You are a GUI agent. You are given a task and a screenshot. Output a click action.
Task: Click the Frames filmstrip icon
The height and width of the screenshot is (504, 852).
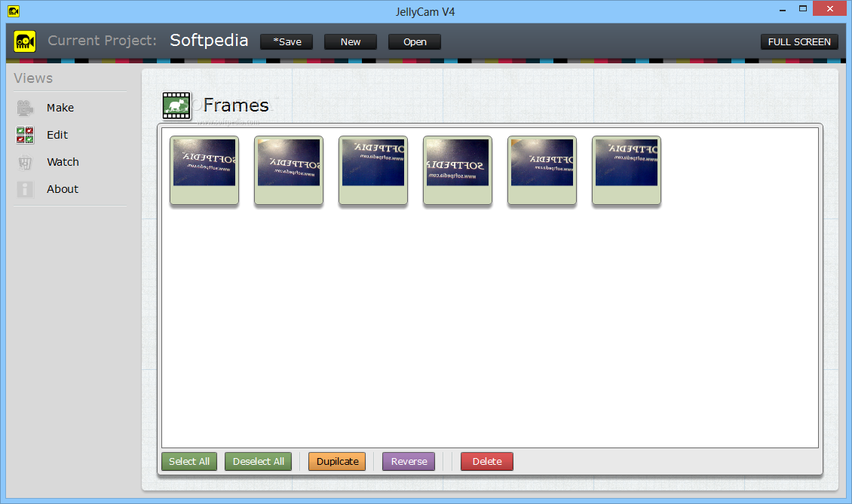176,105
